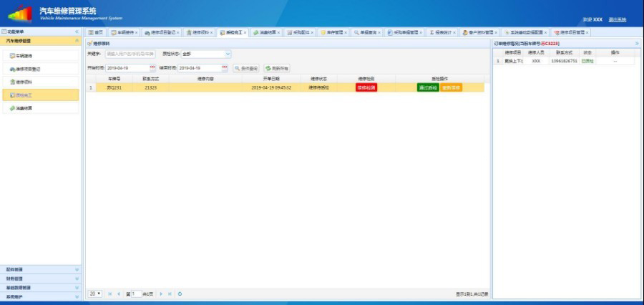Viewport: 644px width, 305px height.
Task: Collapse the left function menu panel
Action: click(77, 32)
